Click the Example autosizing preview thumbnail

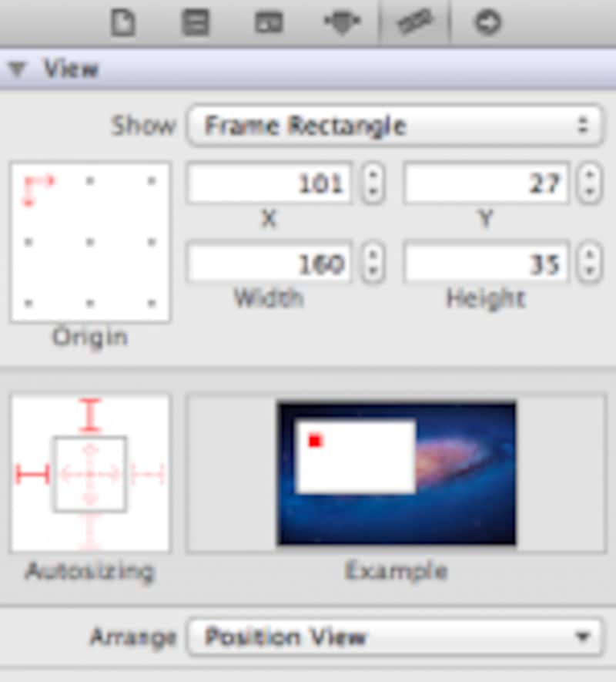tap(396, 473)
